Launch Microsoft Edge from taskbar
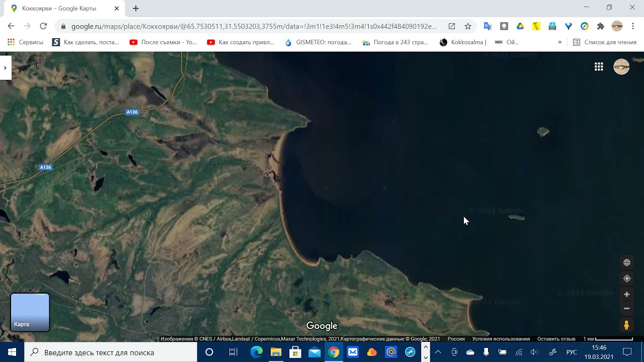644x362 pixels. tap(257, 352)
